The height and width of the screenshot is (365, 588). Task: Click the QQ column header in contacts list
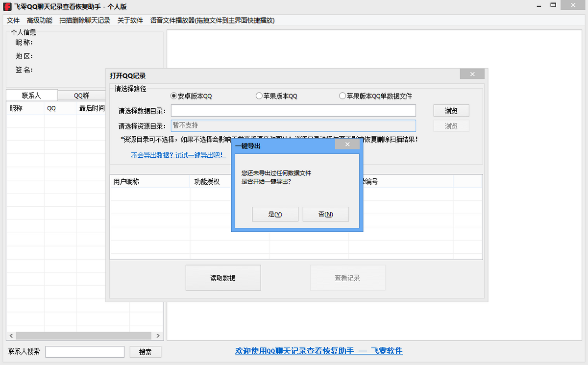[x=60, y=108]
